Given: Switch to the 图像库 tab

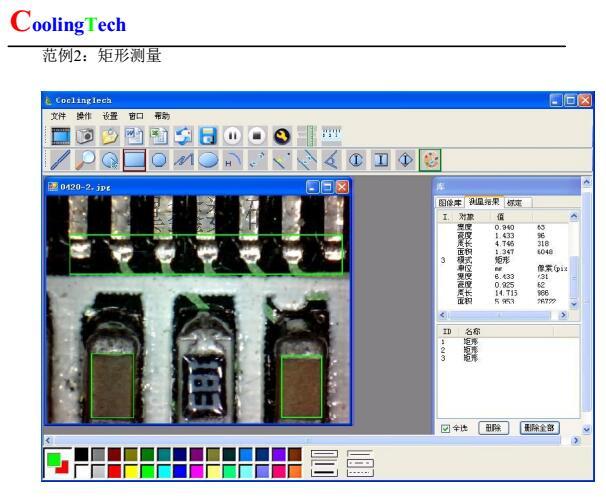Looking at the screenshot, I should (450, 203).
